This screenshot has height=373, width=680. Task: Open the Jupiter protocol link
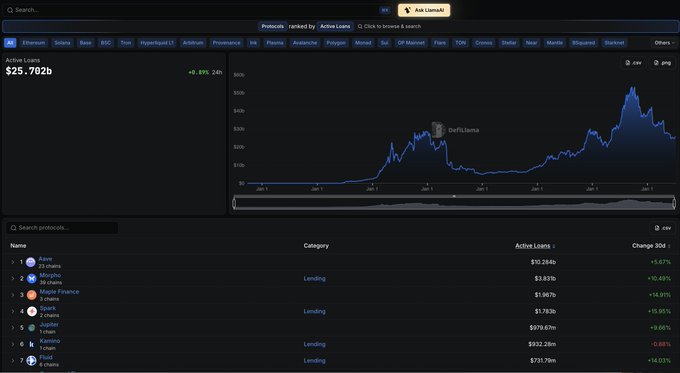click(49, 324)
